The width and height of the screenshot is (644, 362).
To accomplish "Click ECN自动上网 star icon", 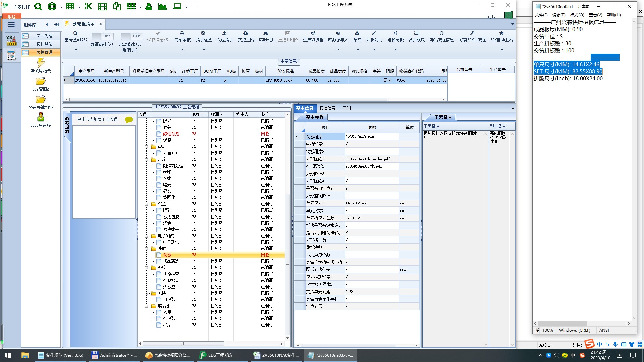I will pos(501,33).
